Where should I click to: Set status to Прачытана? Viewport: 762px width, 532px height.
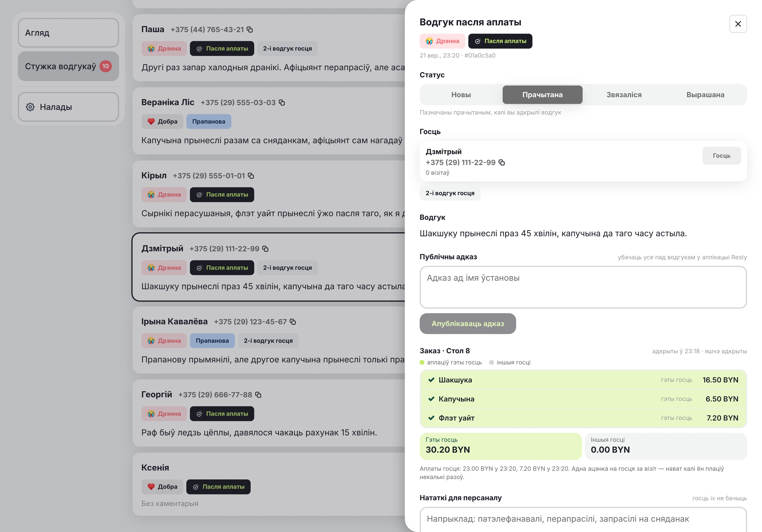[542, 95]
